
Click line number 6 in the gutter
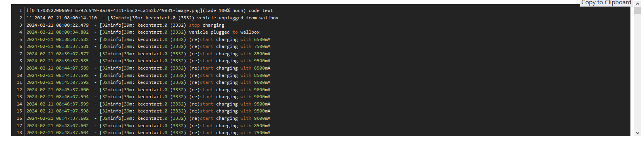point(21,46)
